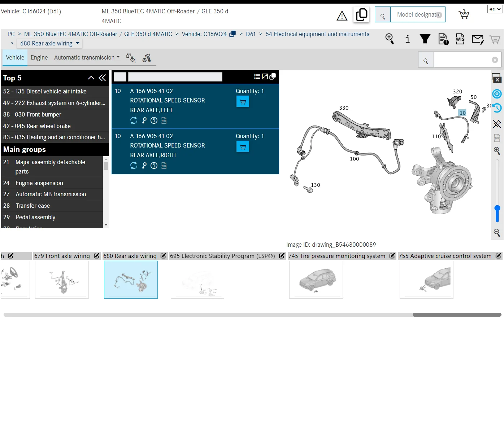Open the '745 Tire pressure monitoring system' thumbnail
The height and width of the screenshot is (435, 504).
click(x=316, y=280)
